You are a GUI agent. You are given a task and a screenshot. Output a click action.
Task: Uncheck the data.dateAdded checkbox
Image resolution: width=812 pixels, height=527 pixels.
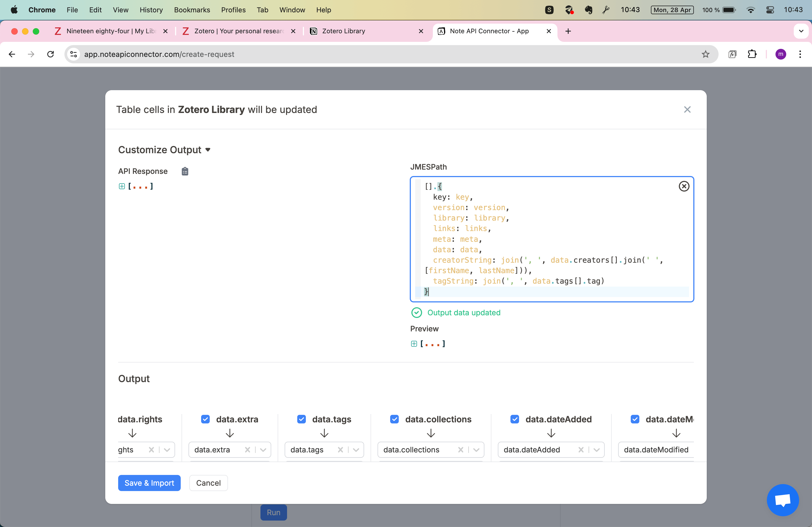(x=514, y=419)
